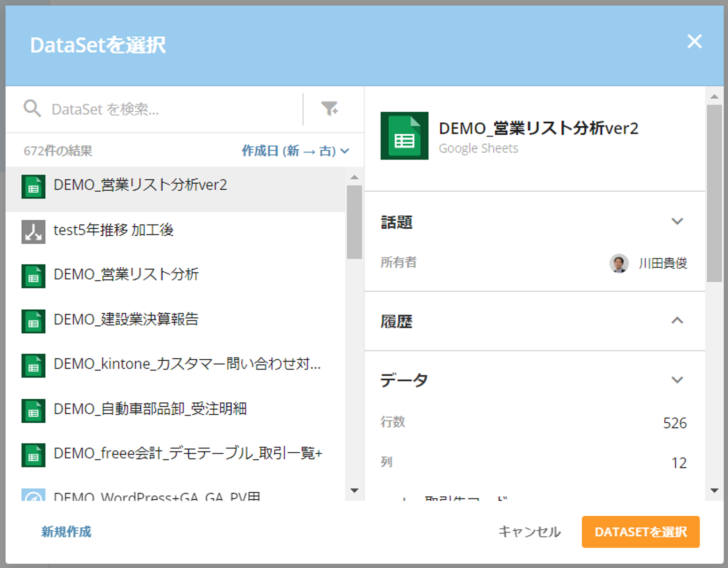Click the dataflow icon beside test5年推移 加工後
The image size is (728, 568).
click(33, 232)
